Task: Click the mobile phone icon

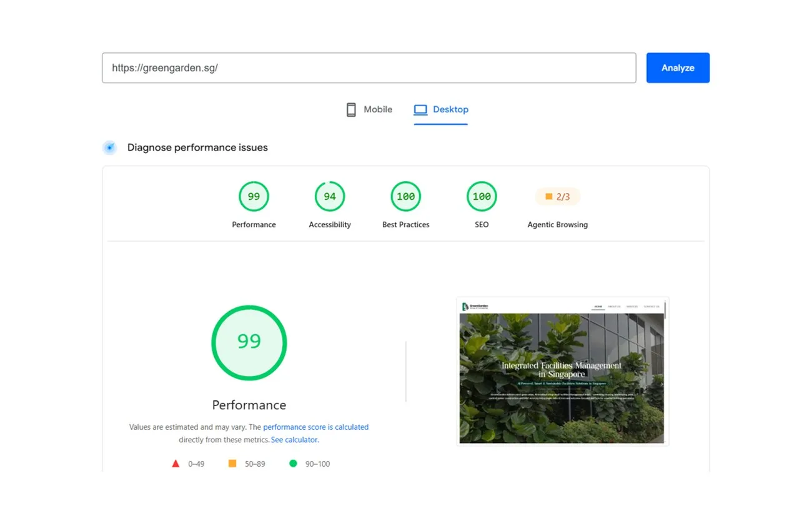Action: pyautogui.click(x=351, y=110)
